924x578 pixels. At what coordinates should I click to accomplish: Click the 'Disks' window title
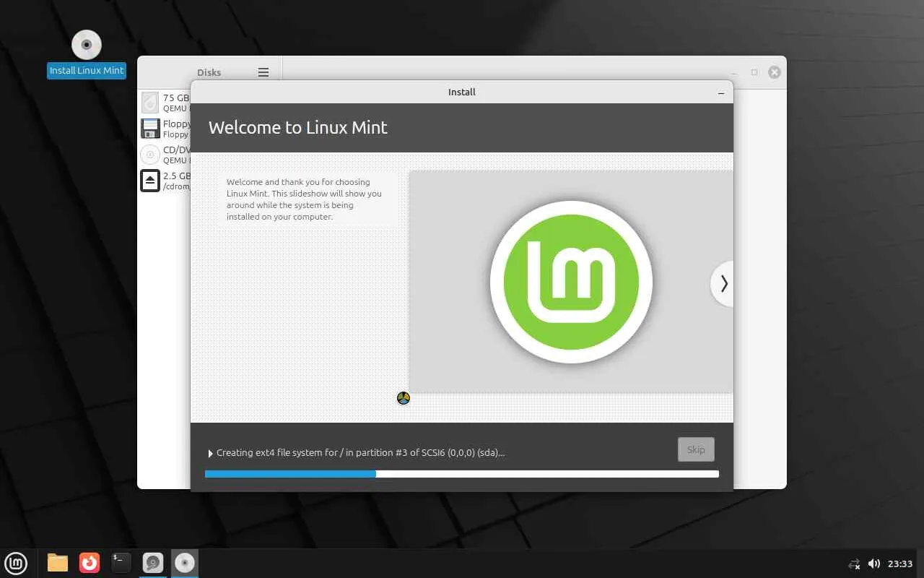(x=209, y=72)
